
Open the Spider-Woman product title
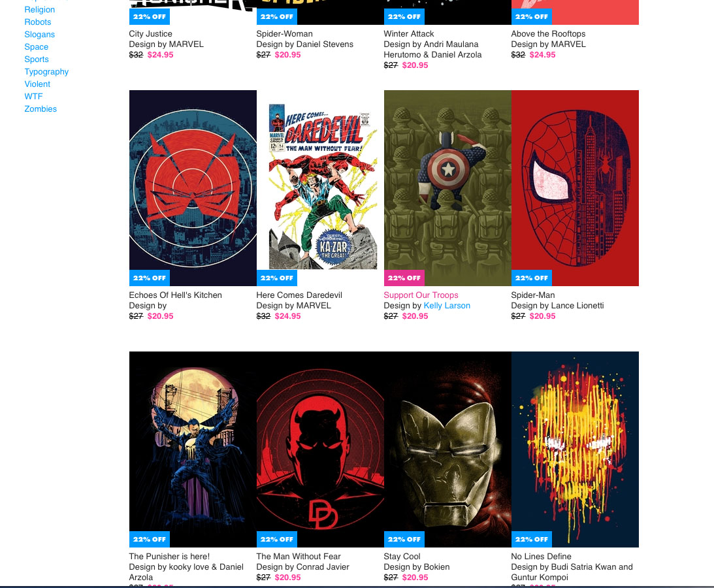[284, 34]
